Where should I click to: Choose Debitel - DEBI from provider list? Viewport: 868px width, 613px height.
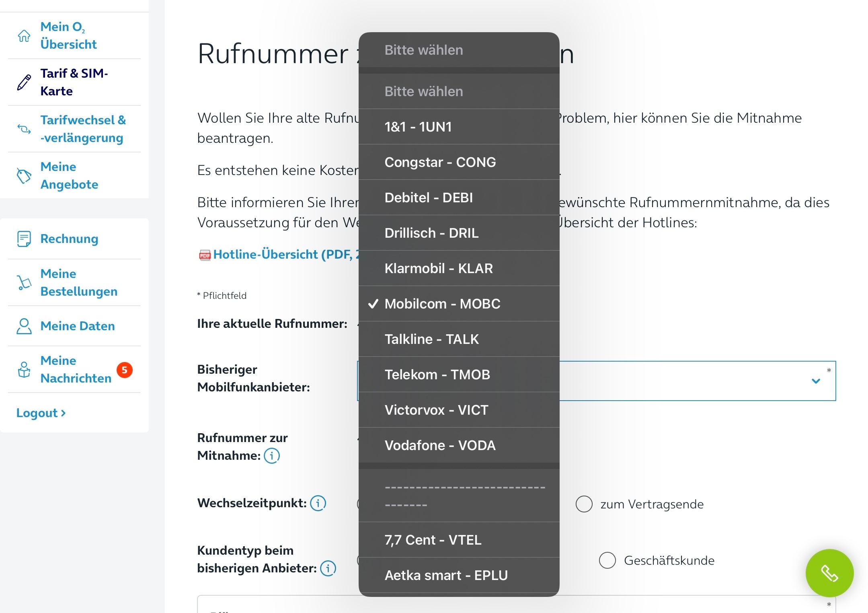(x=459, y=197)
